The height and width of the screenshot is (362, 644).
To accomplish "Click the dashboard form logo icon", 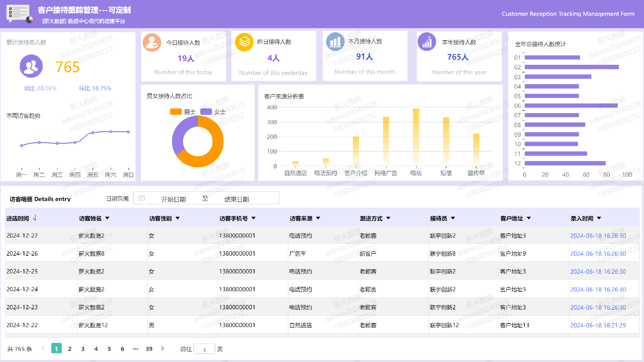I will pos(19,14).
